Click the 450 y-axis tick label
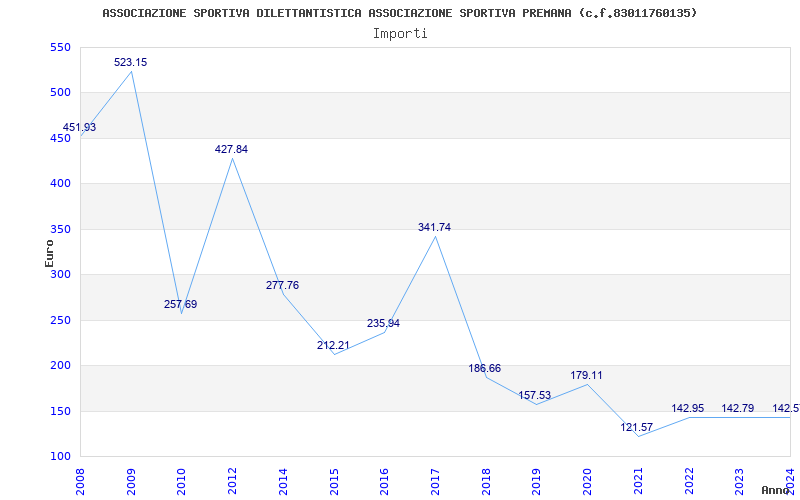800x500 pixels. click(x=60, y=138)
